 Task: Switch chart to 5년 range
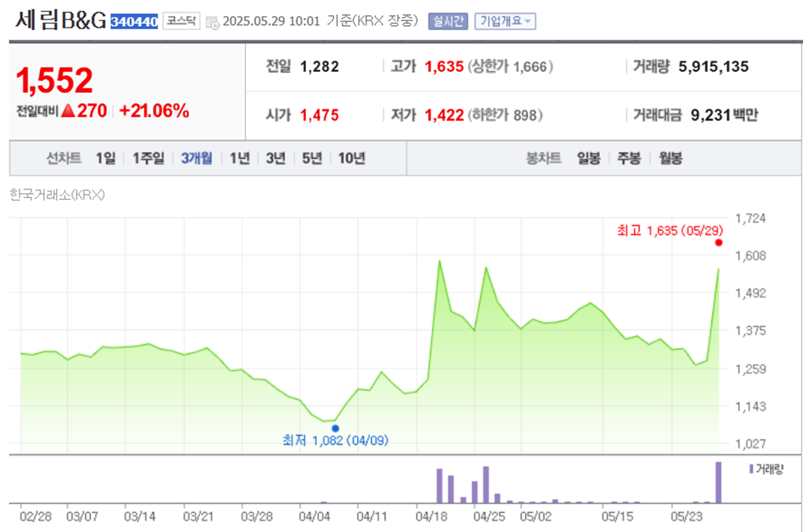(312, 158)
